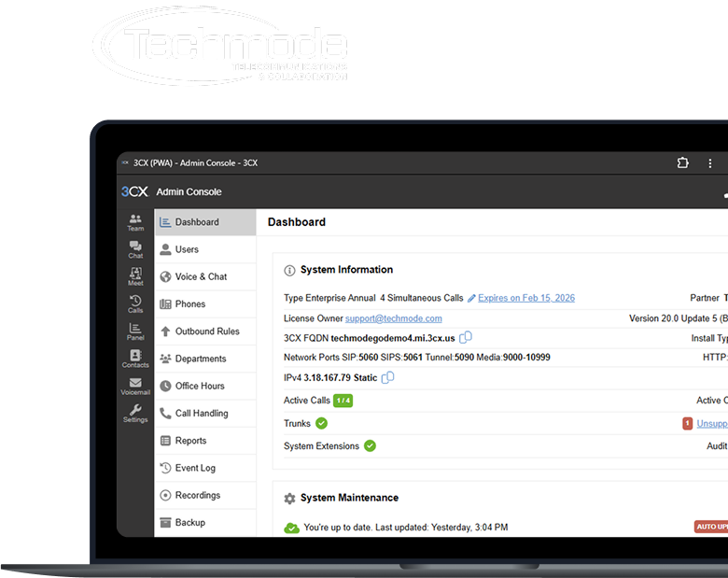Copy the IPv4 address to clipboard
The height and width of the screenshot is (578, 728).
[x=387, y=377]
